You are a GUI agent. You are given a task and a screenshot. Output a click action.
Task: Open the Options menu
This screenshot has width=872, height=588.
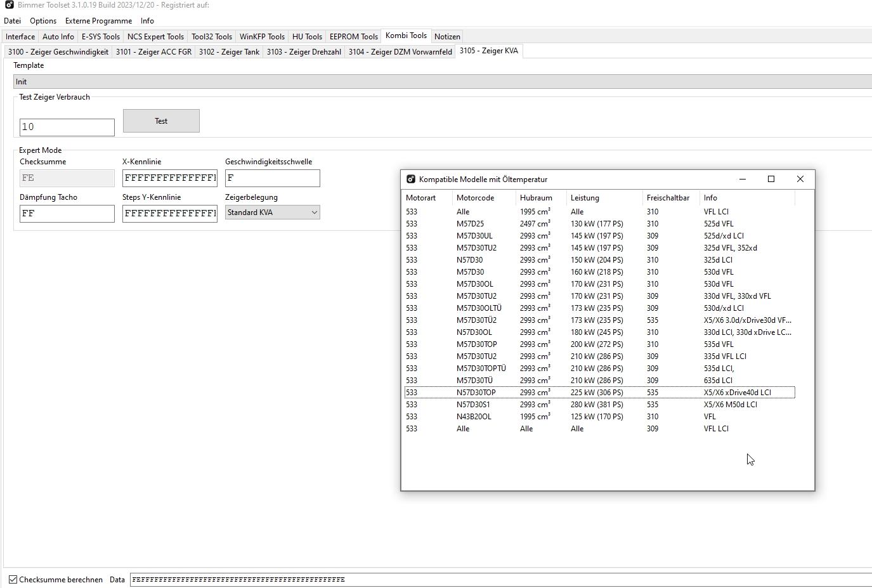pyautogui.click(x=43, y=21)
